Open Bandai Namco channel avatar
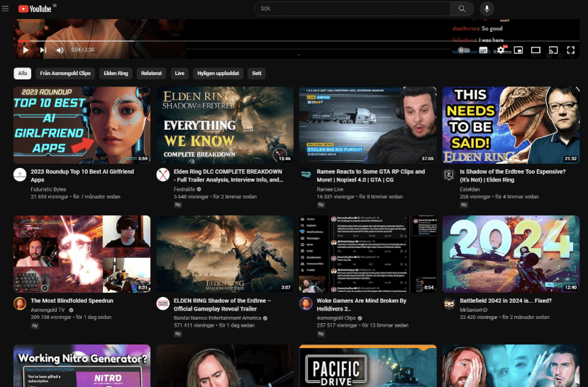Image resolution: width=588 pixels, height=387 pixels. [x=162, y=304]
